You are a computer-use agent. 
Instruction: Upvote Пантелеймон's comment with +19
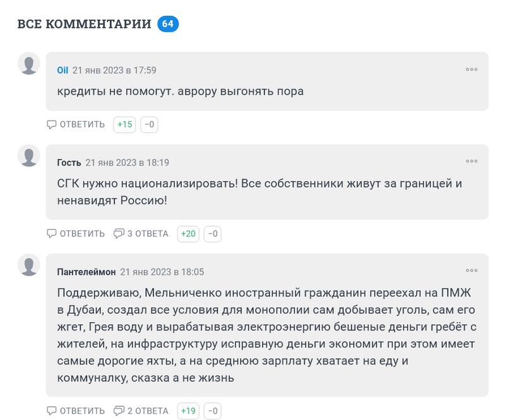coord(189,411)
